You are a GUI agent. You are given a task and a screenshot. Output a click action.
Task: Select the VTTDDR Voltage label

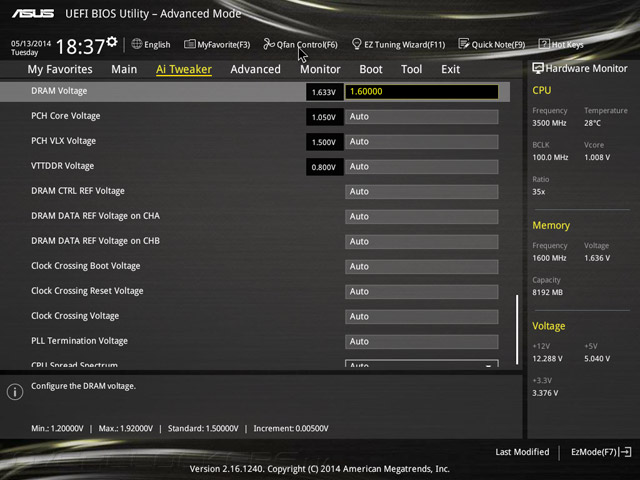[x=62, y=166]
